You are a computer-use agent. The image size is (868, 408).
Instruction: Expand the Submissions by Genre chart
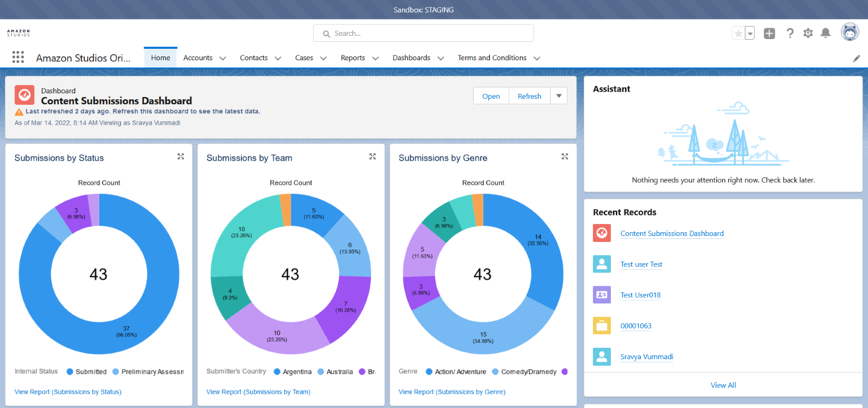pos(565,156)
